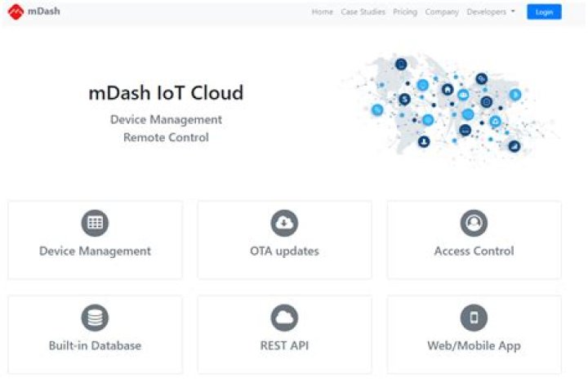Open the Home menu item

(322, 12)
